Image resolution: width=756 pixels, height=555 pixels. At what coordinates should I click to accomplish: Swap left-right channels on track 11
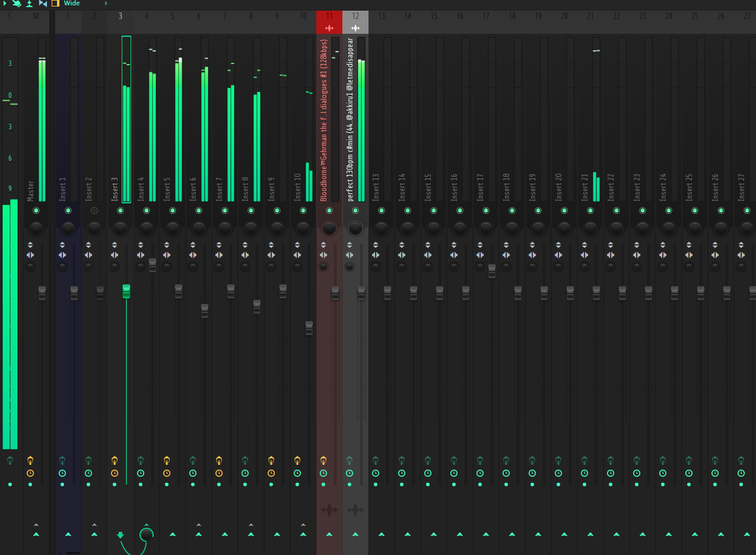323,255
